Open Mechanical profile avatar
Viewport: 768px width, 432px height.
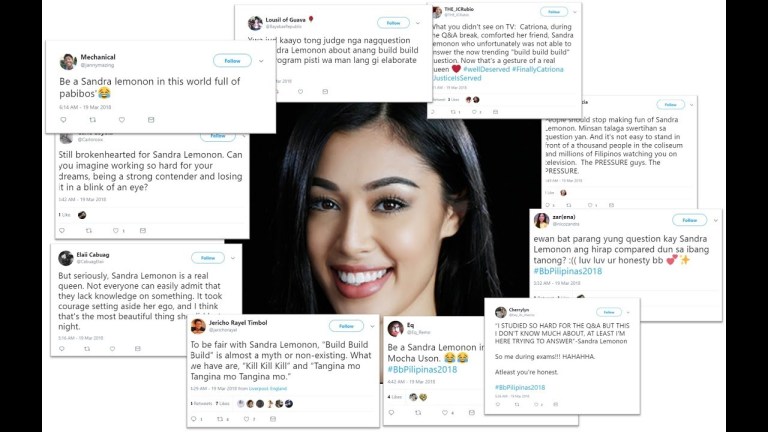pyautogui.click(x=68, y=61)
